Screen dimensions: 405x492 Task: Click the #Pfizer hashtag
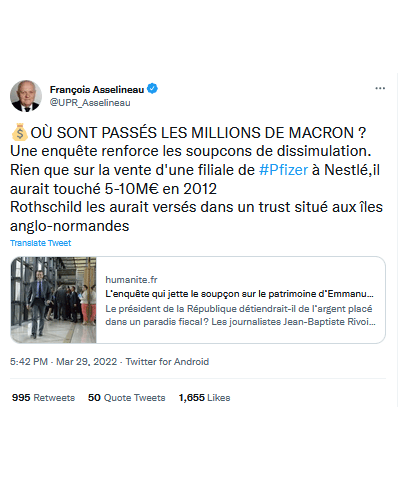click(283, 170)
